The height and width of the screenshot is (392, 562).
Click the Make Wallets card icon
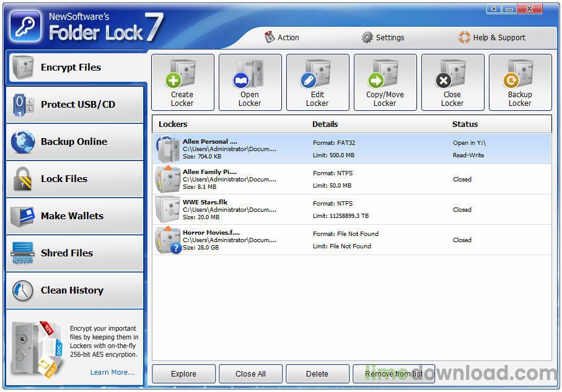point(22,216)
